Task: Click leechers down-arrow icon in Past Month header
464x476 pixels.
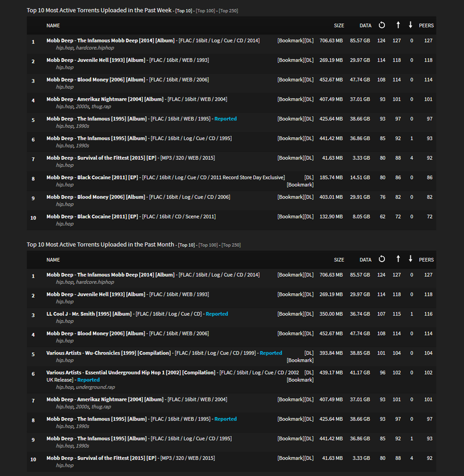Action: 410,259
